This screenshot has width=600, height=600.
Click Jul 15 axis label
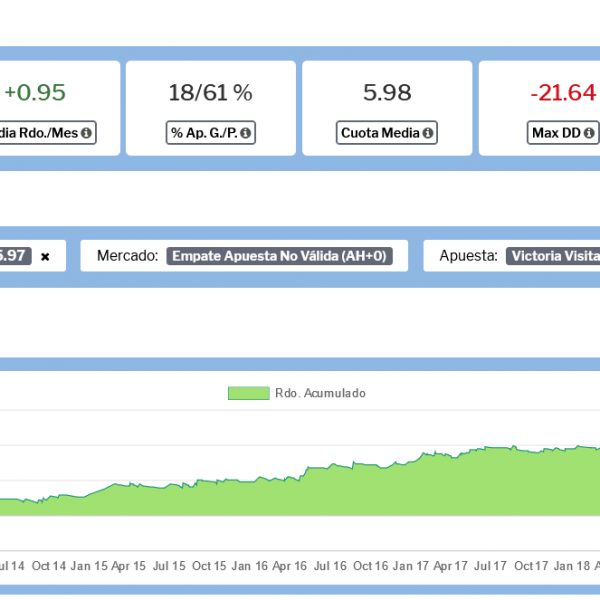[x=169, y=566]
